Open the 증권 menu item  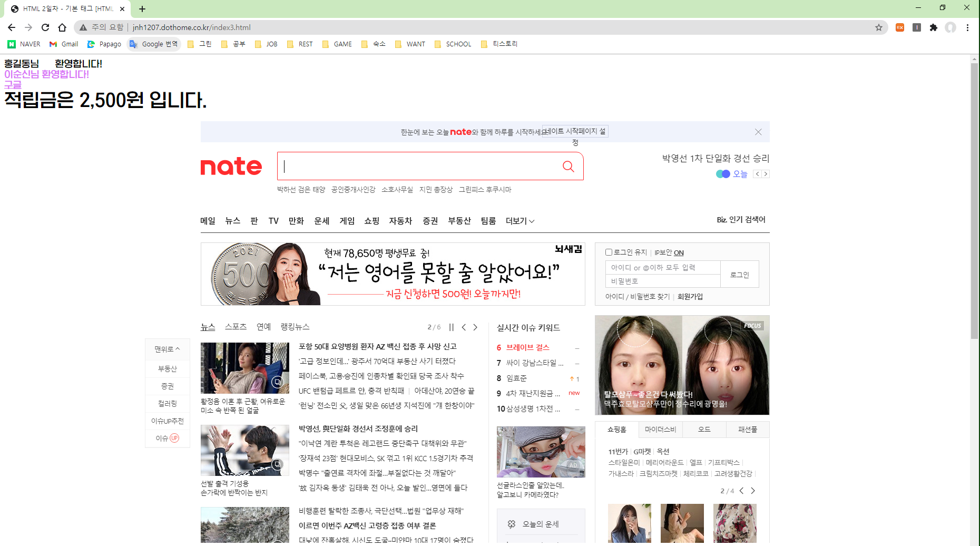430,221
